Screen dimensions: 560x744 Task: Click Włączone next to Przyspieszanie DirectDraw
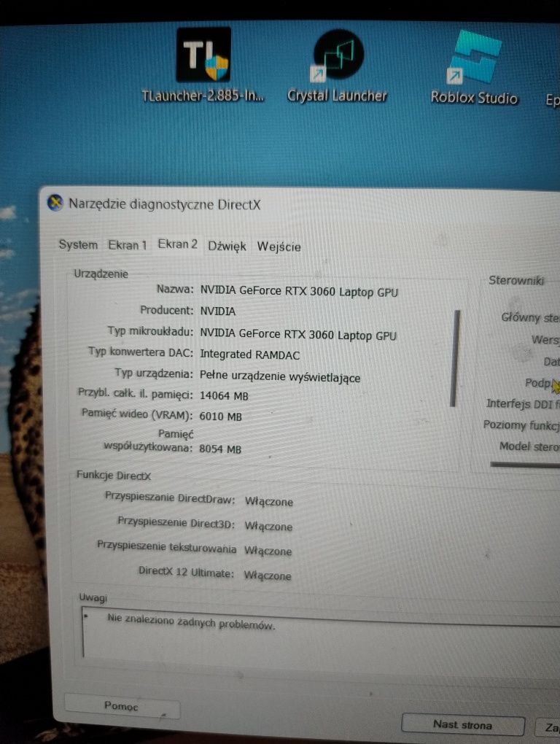(x=269, y=502)
